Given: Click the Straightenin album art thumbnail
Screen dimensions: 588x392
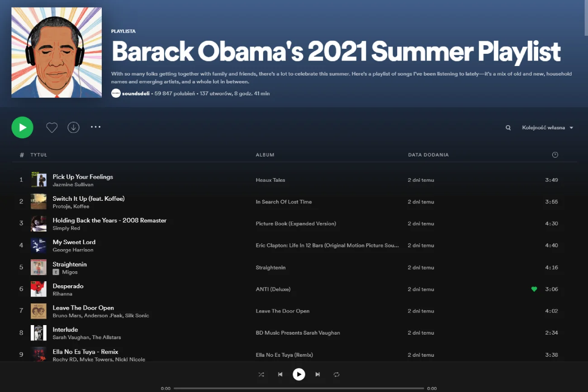Looking at the screenshot, I should [38, 267].
